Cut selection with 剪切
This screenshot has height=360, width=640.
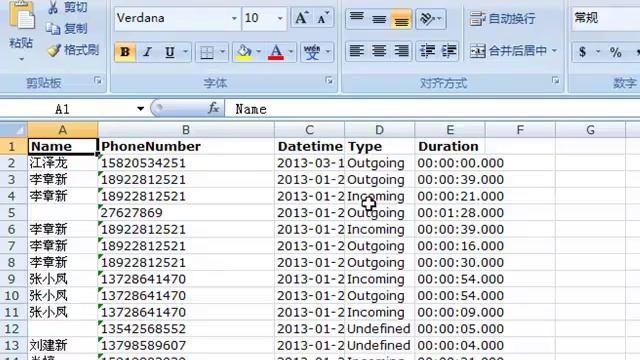tap(68, 7)
